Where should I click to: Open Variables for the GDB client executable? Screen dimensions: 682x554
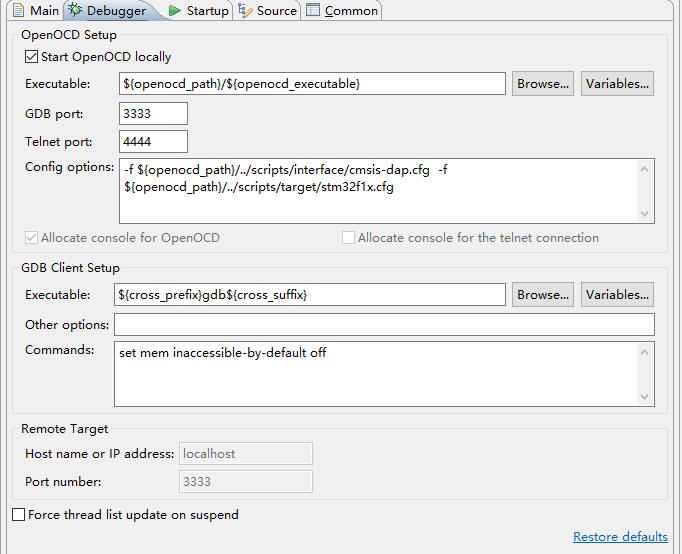pos(617,295)
